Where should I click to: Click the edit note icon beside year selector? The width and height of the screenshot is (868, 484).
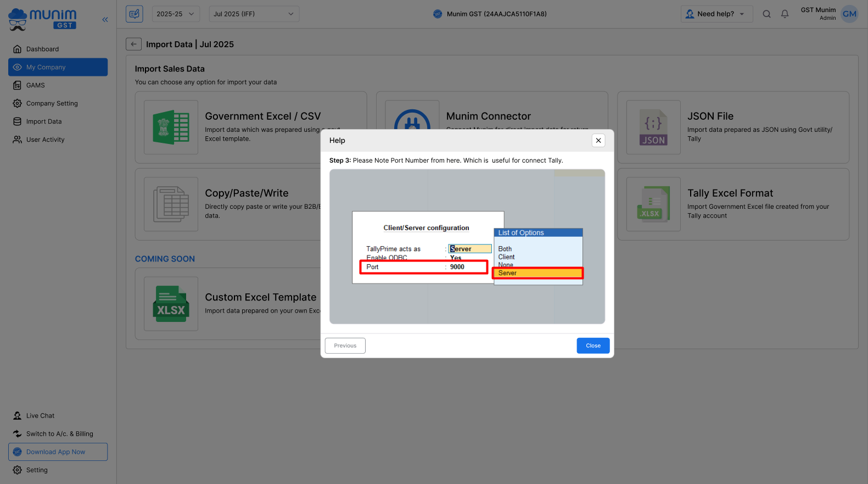(x=135, y=14)
